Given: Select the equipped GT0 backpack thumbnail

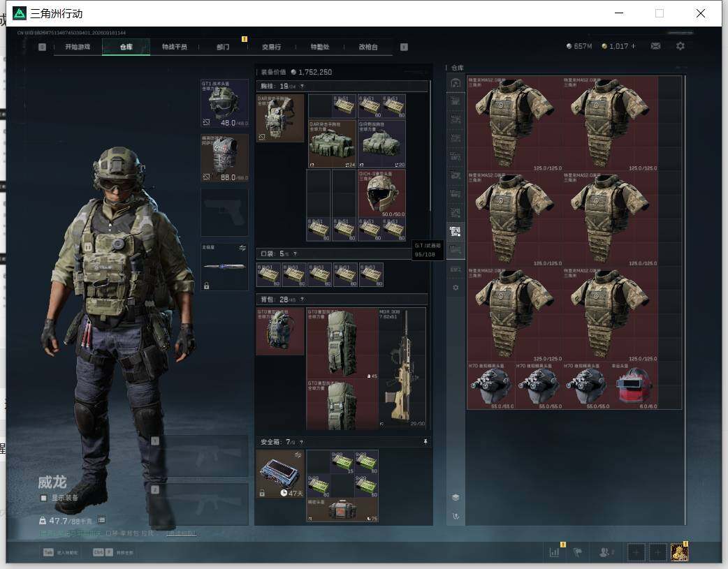Looking at the screenshot, I should tap(280, 332).
